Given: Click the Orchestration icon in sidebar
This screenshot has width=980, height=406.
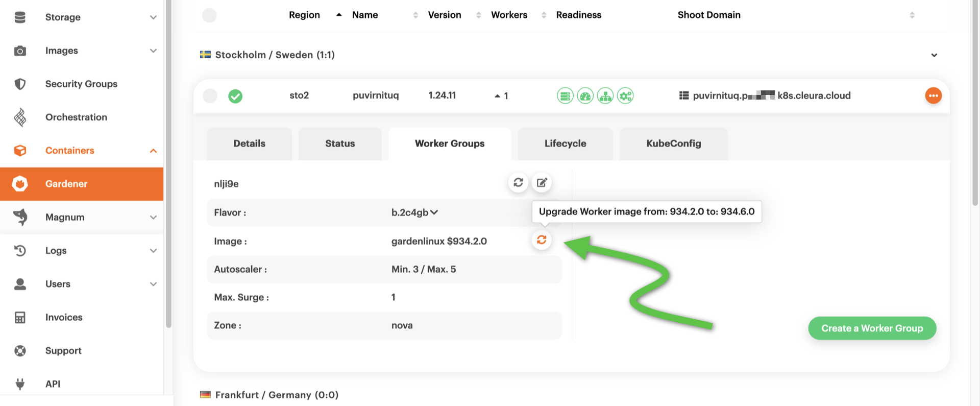Looking at the screenshot, I should [20, 117].
